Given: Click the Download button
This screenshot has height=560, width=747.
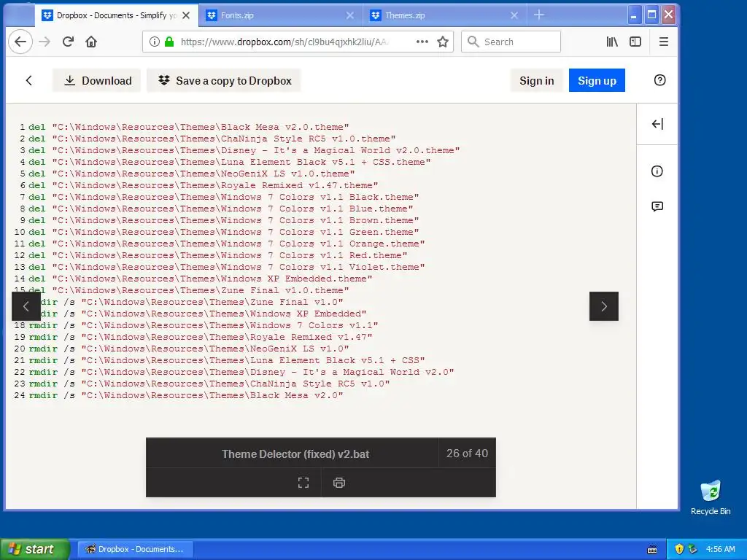Looking at the screenshot, I should tap(97, 80).
